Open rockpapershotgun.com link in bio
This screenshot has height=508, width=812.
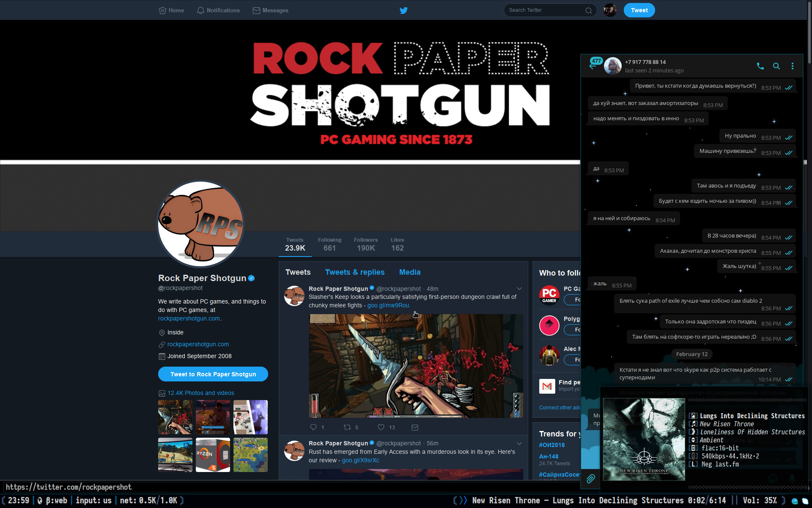pos(189,318)
